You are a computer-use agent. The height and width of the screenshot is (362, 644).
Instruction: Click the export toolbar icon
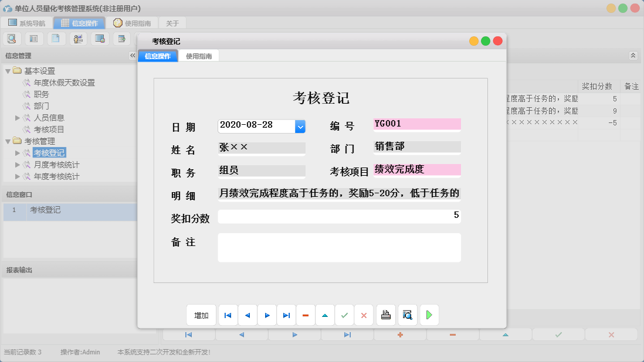[x=121, y=38]
